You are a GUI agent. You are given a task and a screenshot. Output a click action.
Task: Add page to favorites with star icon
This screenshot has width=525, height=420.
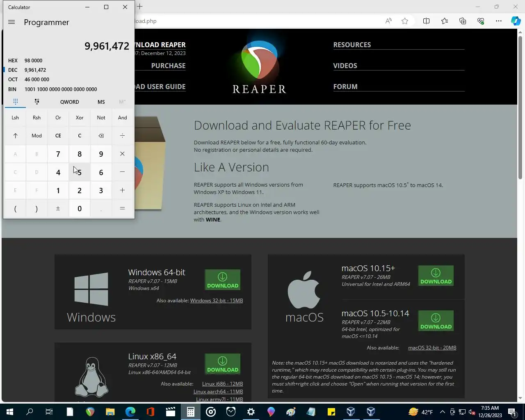[405, 21]
